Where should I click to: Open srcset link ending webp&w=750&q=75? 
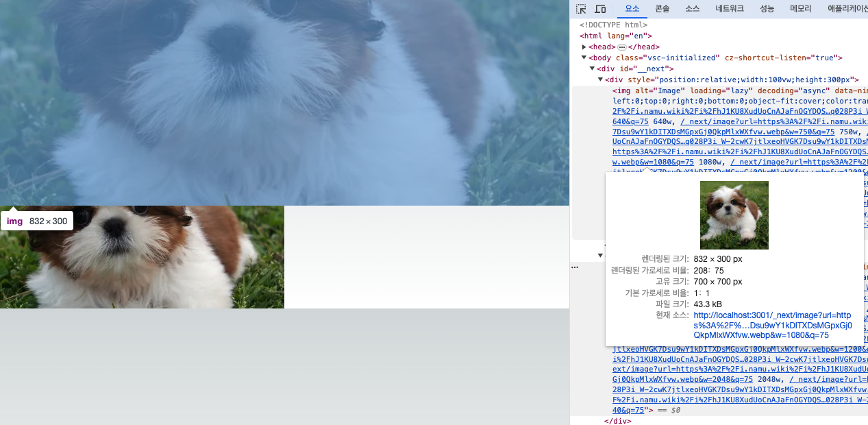point(723,132)
